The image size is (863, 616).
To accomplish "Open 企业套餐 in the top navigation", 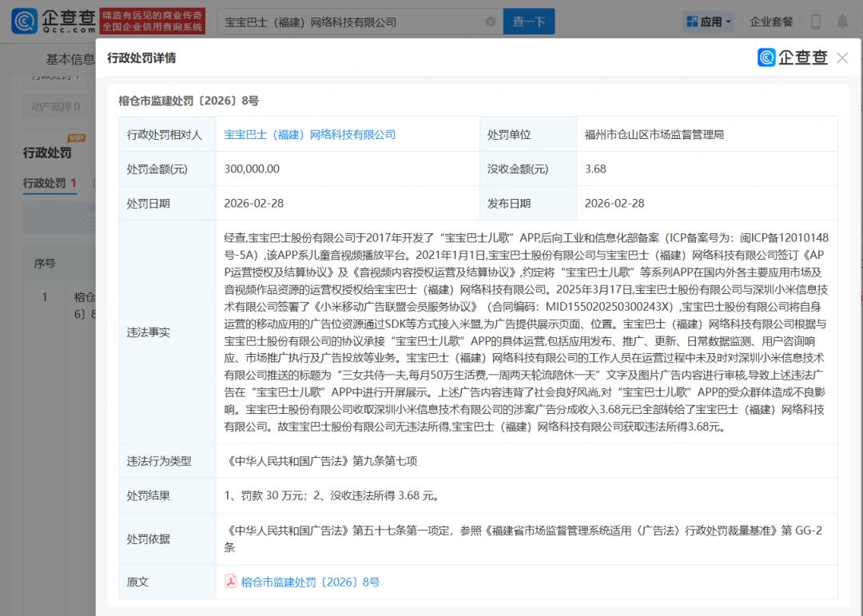I will [771, 22].
